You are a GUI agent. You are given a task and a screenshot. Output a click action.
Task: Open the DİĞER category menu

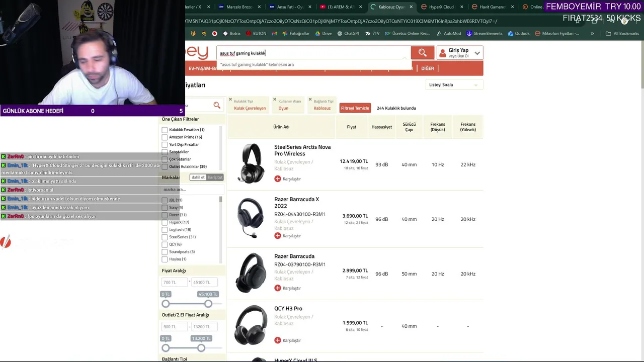pos(428,68)
